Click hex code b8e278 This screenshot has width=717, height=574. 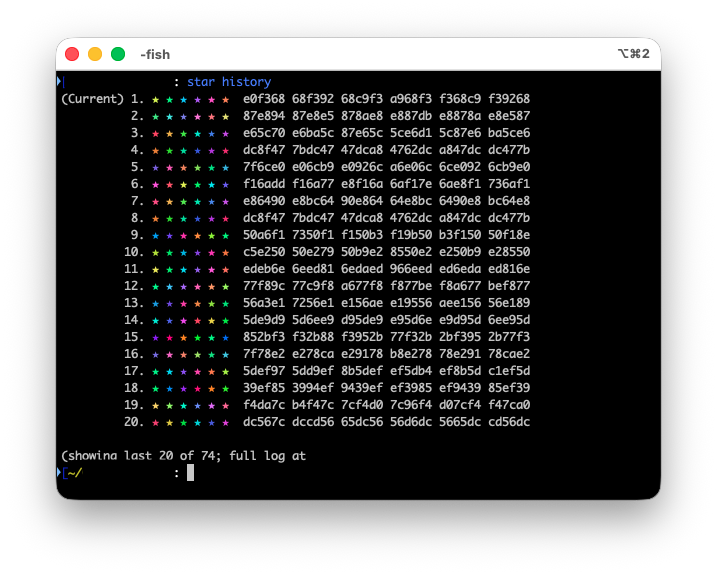(411, 354)
